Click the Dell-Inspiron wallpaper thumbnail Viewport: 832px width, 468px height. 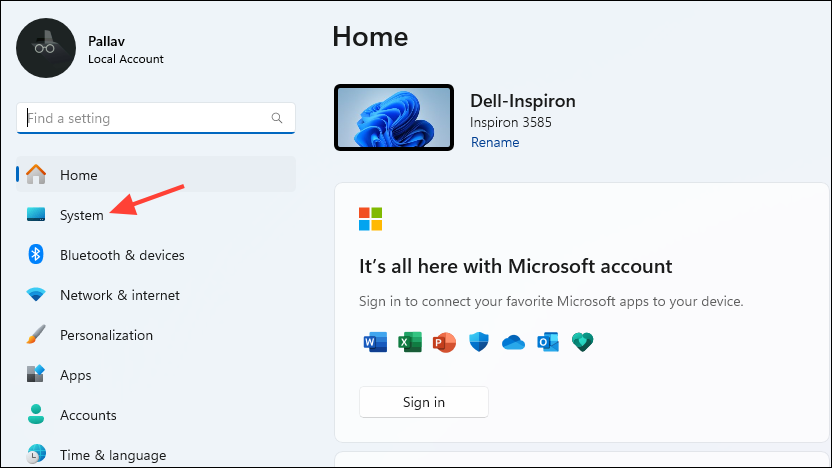(x=394, y=117)
